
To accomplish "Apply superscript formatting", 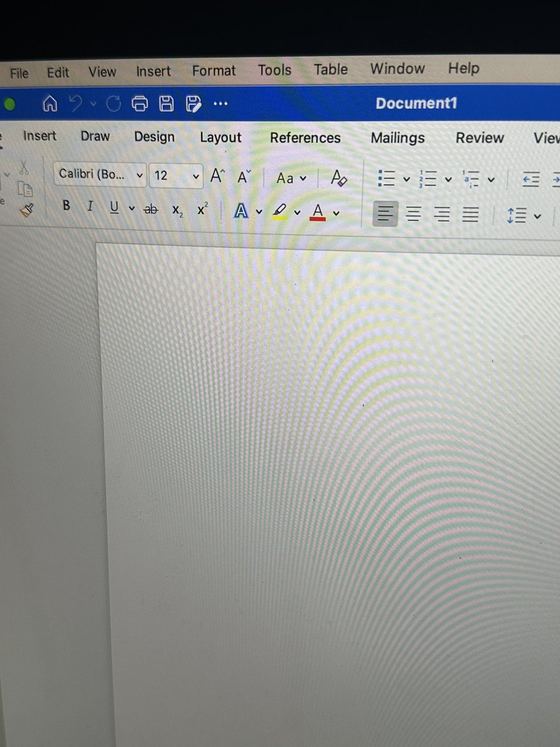I will 202,210.
